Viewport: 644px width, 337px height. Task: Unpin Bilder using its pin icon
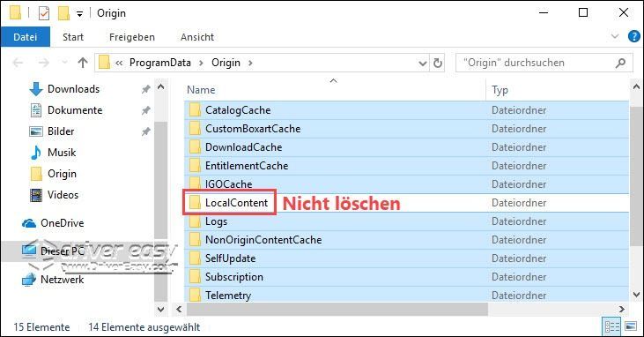coord(146,131)
